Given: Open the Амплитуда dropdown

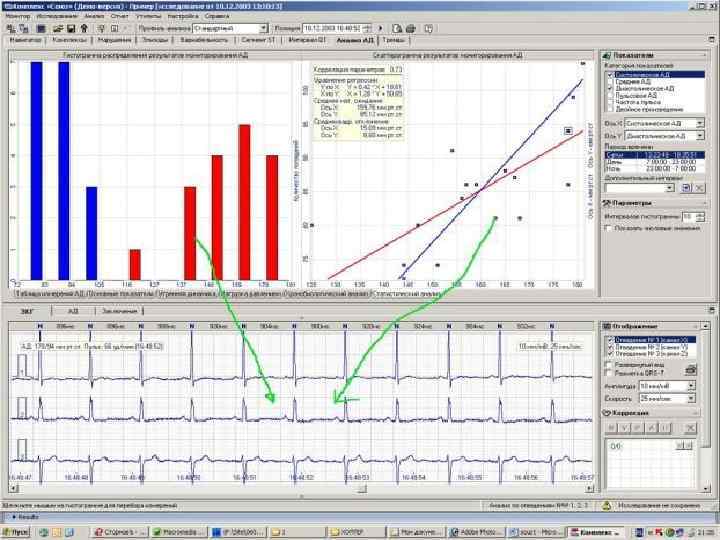Looking at the screenshot, I should click(x=691, y=386).
